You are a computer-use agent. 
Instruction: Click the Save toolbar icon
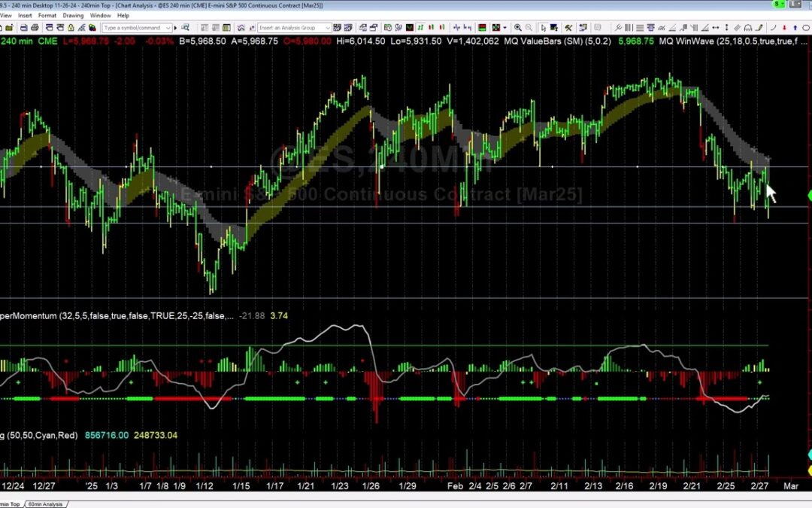23,27
